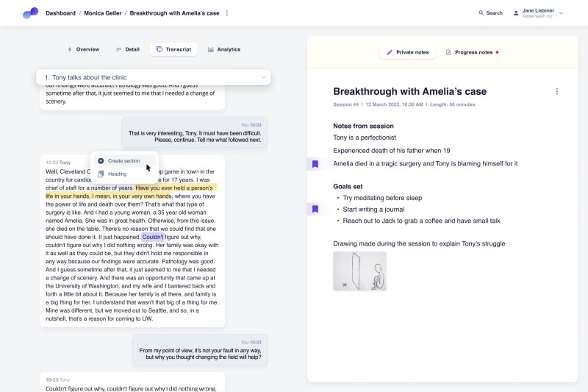Click the bookmark icon beside Amelia died note
This screenshot has width=588, height=392.
click(x=315, y=164)
